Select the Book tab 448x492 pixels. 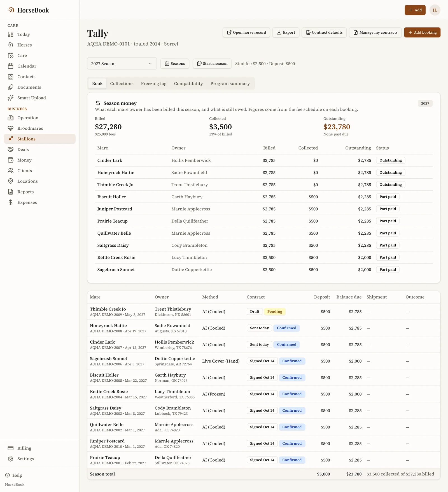pyautogui.click(x=97, y=84)
